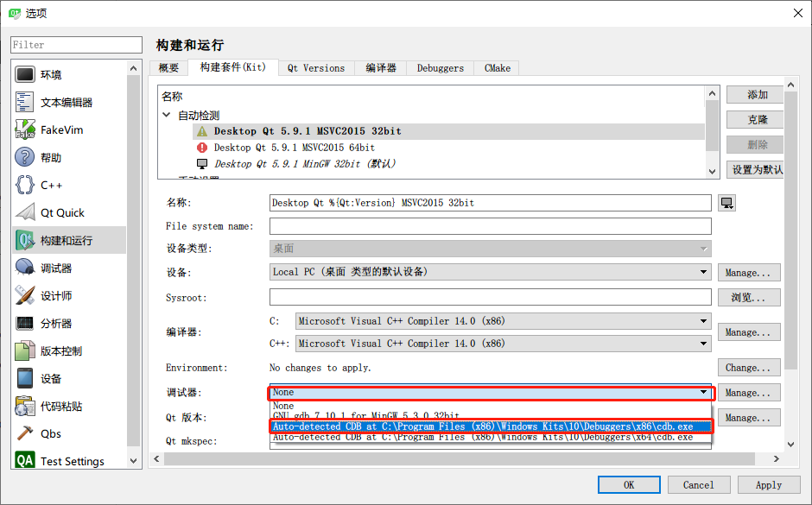Open the C++ compiler dropdown
The width and height of the screenshot is (812, 505).
click(x=504, y=344)
